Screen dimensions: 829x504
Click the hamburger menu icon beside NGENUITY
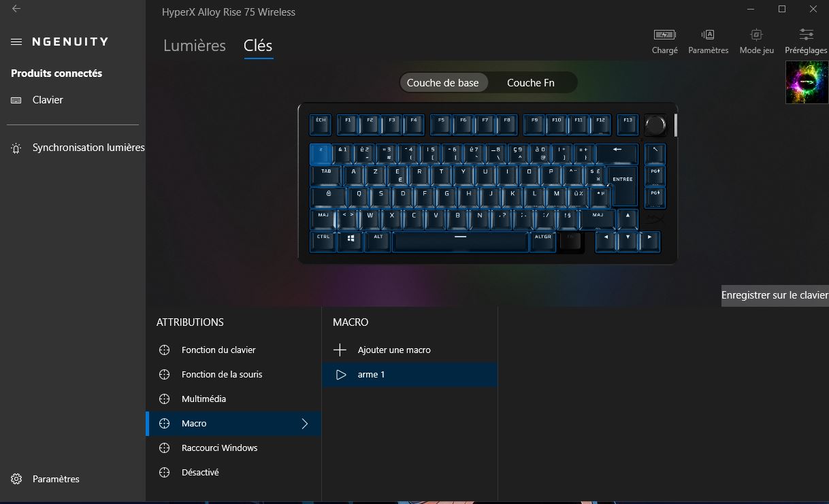[x=16, y=41]
